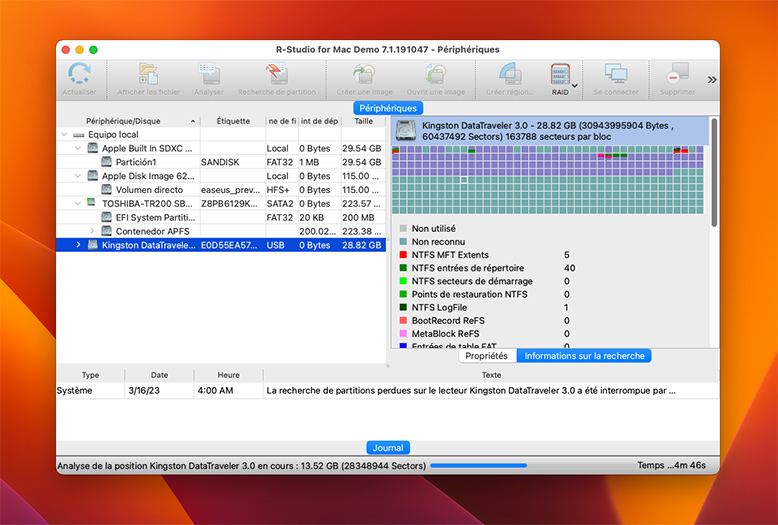
Task: Click the Non utilisé gray legend swatch
Action: [x=403, y=228]
